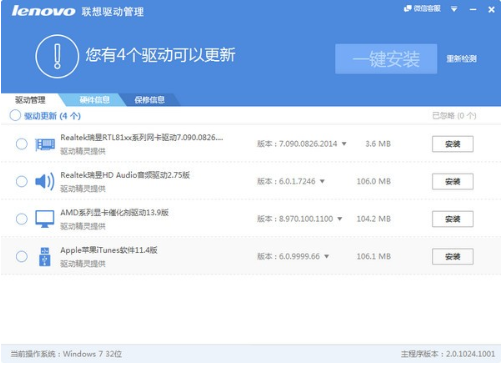Select the AMD graphics driver checkbox
The height and width of the screenshot is (366, 504).
pyautogui.click(x=22, y=219)
